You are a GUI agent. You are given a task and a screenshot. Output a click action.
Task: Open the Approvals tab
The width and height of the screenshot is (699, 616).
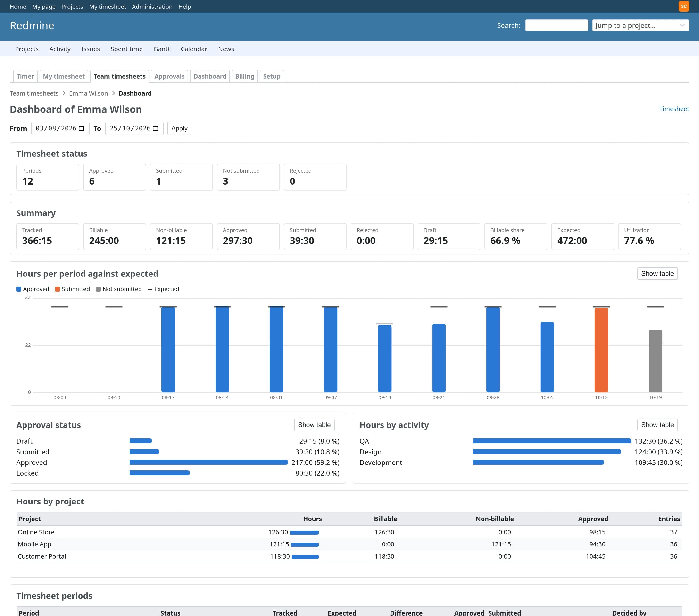pos(170,76)
